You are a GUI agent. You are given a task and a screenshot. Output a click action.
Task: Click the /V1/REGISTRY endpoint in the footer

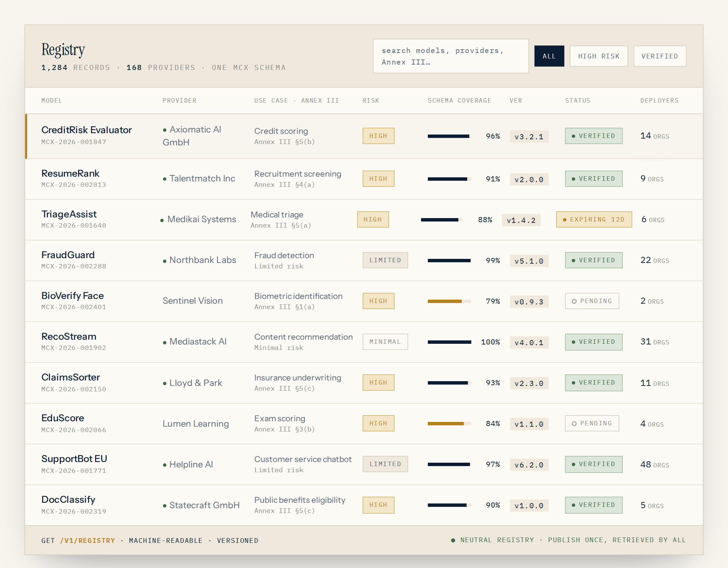click(88, 540)
